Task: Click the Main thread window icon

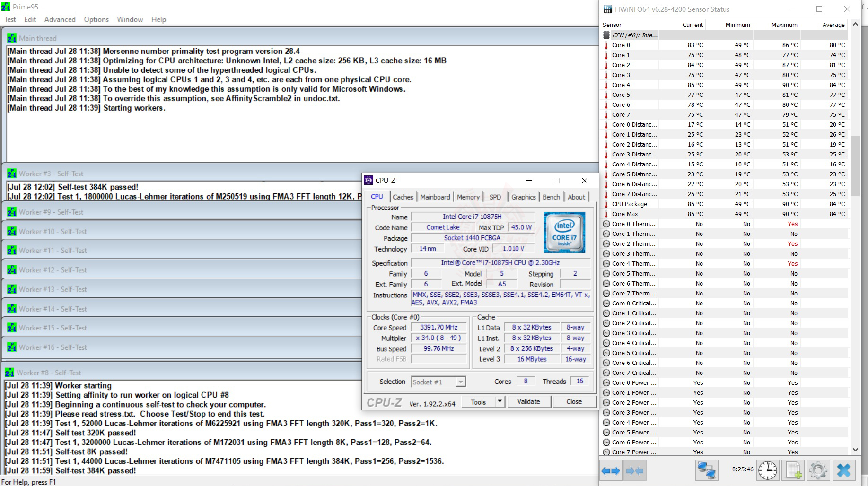Action: click(12, 38)
